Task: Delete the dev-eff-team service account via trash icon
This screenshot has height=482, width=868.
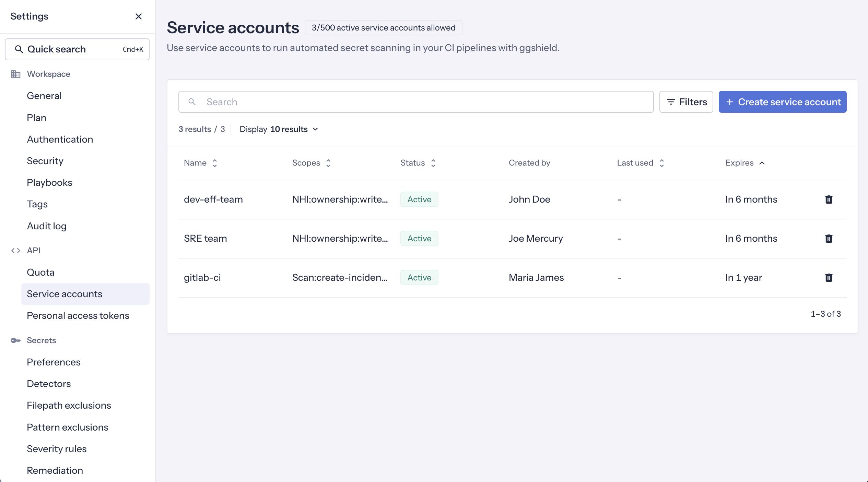Action: click(x=829, y=199)
